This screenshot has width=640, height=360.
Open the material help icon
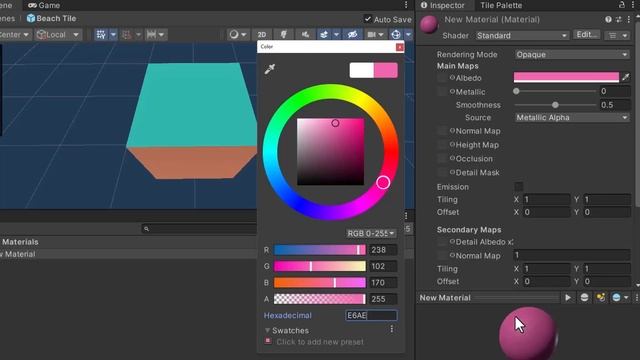[x=608, y=20]
